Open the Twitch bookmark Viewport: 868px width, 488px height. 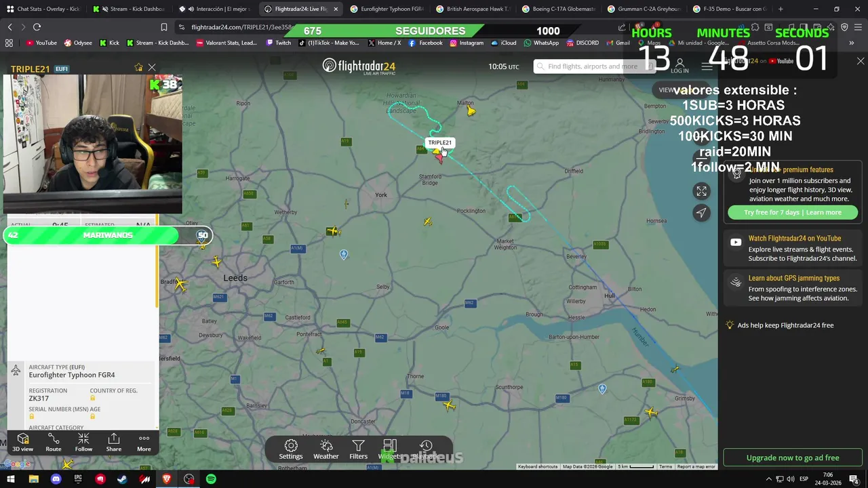tap(279, 43)
